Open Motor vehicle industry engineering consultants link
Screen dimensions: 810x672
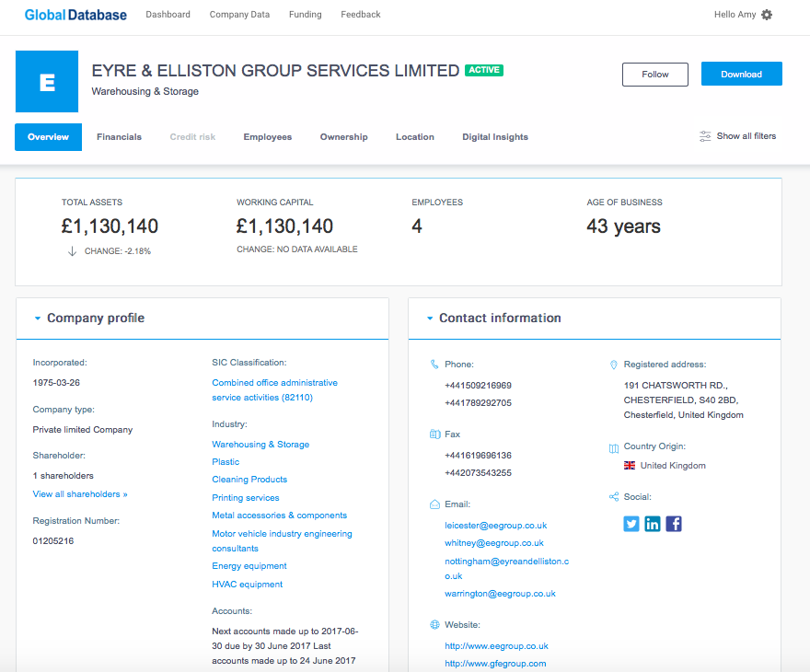[x=282, y=540]
